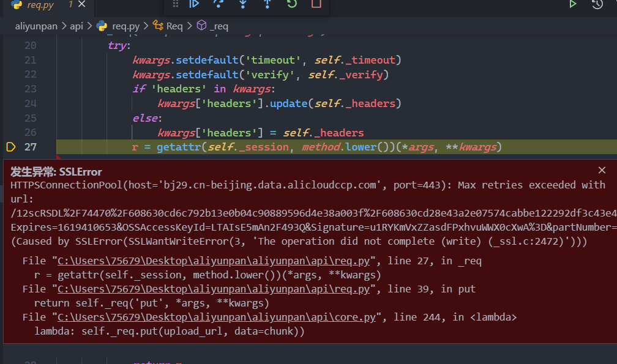Open the Timeline history icon top right
Image resolution: width=617 pixels, height=364 pixels.
[597, 4]
